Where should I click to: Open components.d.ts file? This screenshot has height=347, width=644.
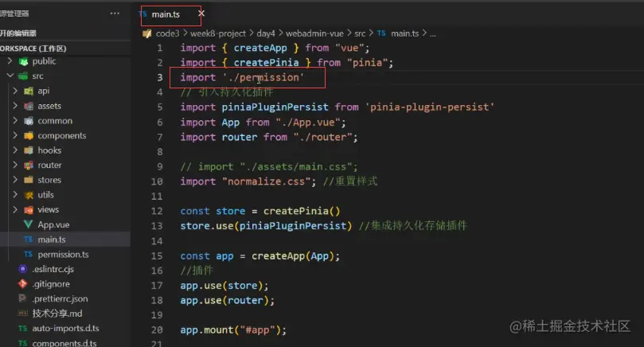tap(64, 343)
